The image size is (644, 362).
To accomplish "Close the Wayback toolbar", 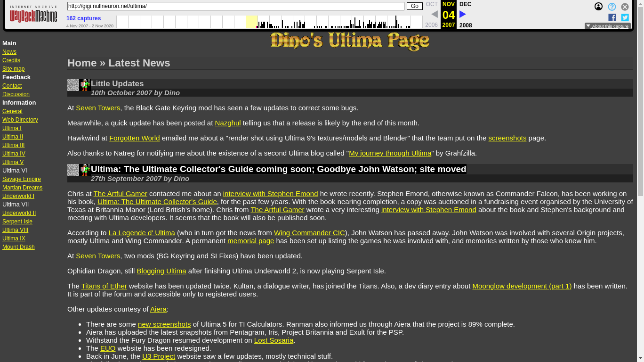I will tap(625, 7).
